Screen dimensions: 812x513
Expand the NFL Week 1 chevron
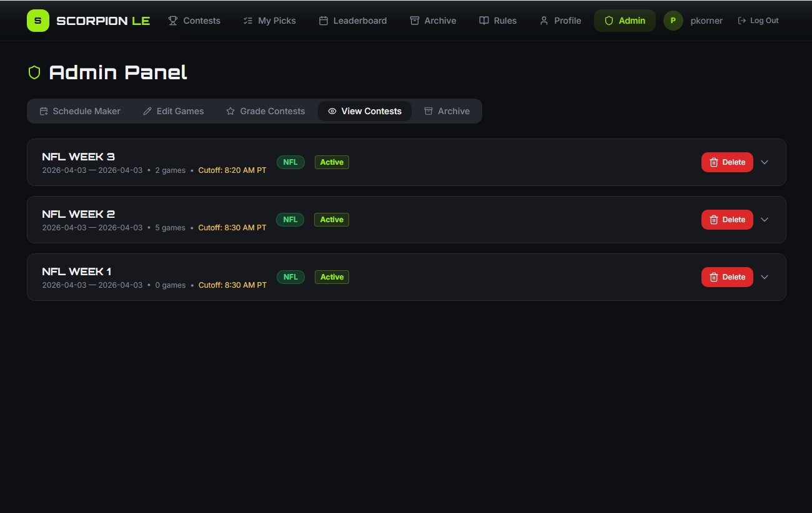(765, 277)
